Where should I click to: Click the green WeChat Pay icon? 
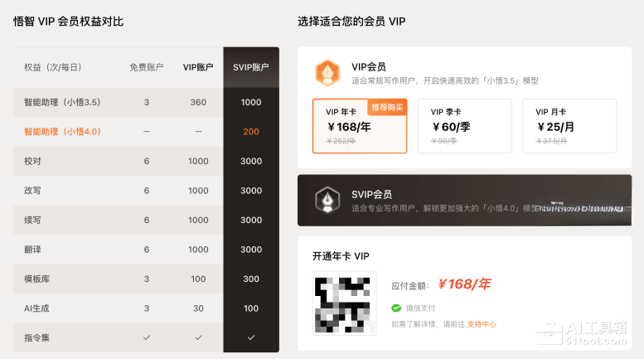(x=396, y=308)
